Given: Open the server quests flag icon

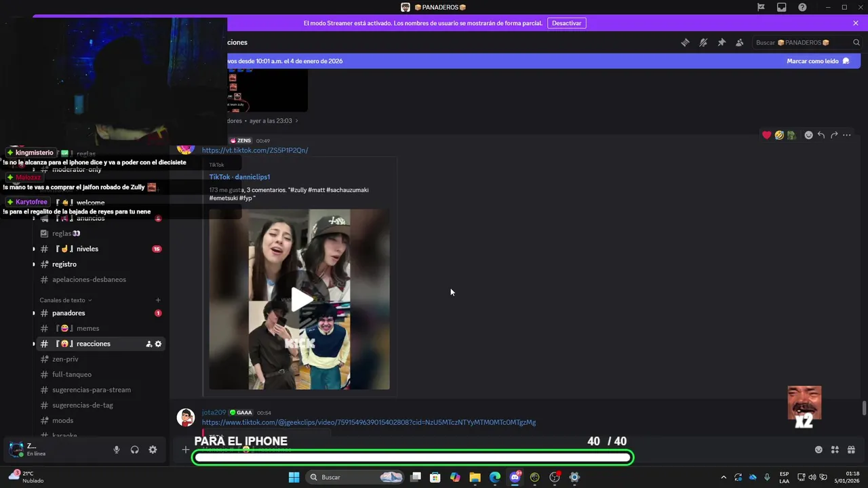Looking at the screenshot, I should [x=761, y=7].
